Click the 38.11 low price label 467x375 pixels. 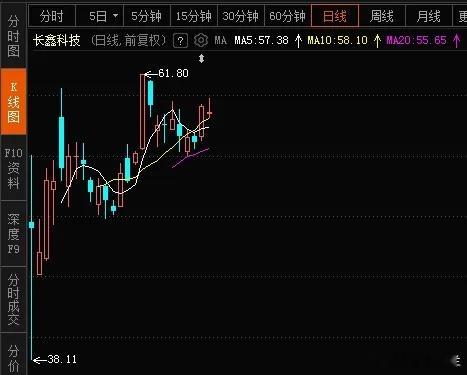point(62,359)
